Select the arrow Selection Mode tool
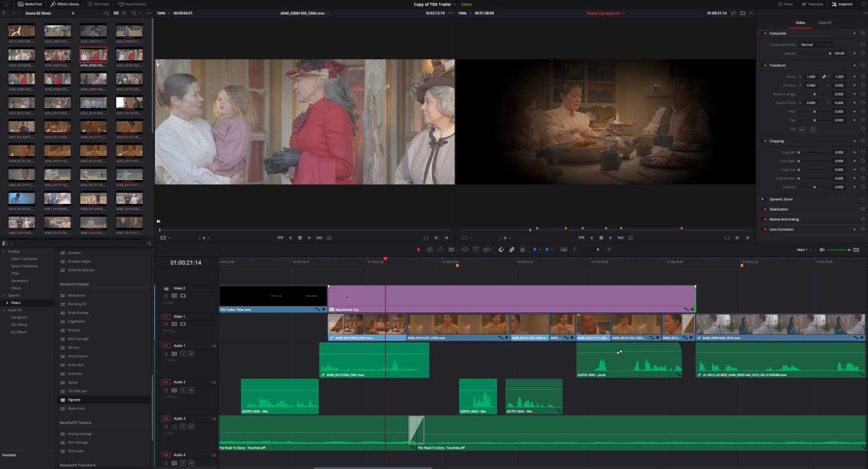The height and width of the screenshot is (469, 868). pyautogui.click(x=418, y=249)
